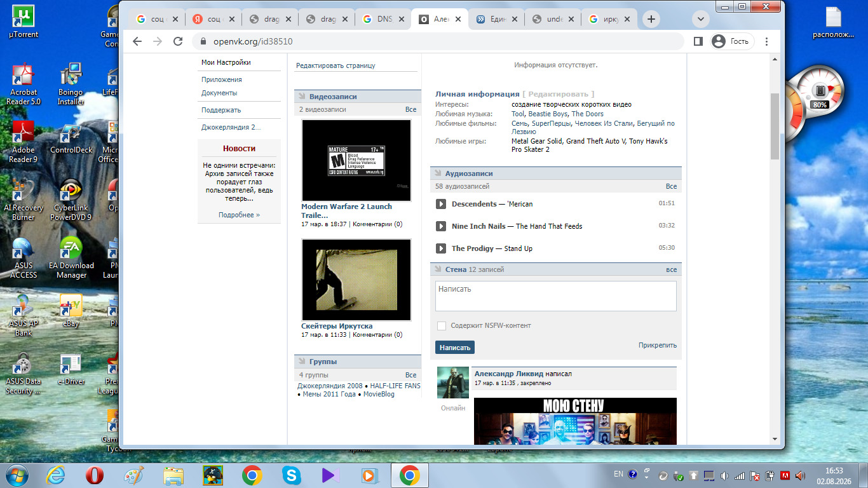Select the eBay desktop shortcut
The height and width of the screenshot is (488, 868).
click(x=71, y=311)
